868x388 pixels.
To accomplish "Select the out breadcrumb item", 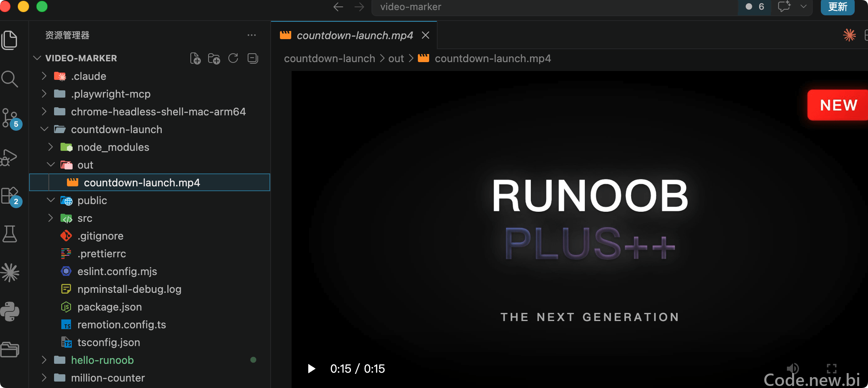I will pyautogui.click(x=396, y=58).
